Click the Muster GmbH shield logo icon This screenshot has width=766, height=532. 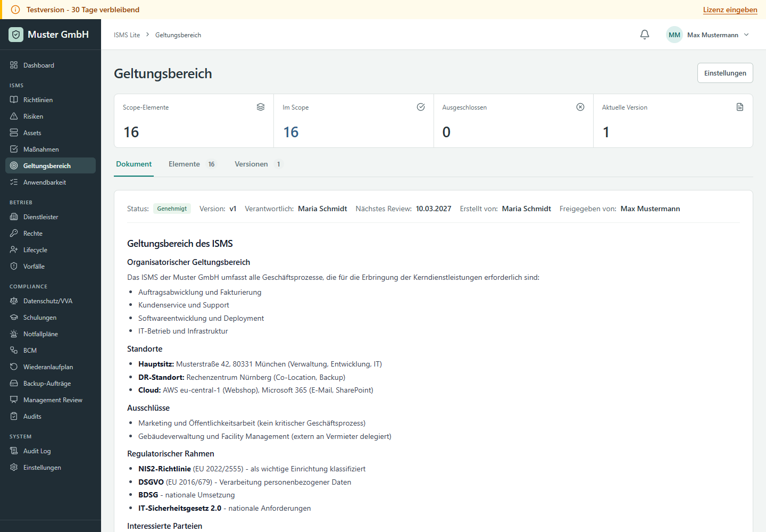[x=16, y=35]
